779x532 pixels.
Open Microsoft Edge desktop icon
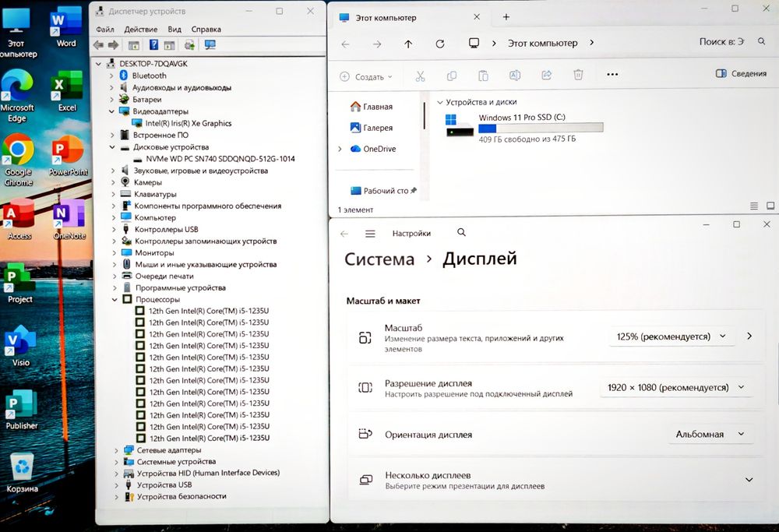17,95
